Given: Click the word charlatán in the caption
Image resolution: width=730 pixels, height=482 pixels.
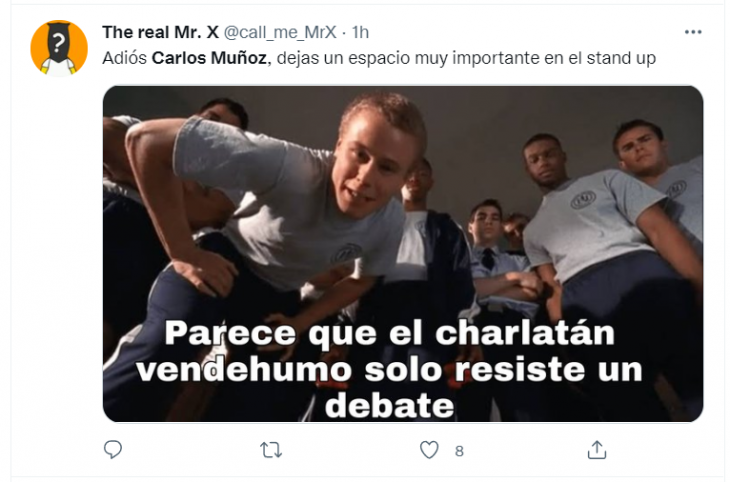Looking at the screenshot, I should click(525, 333).
